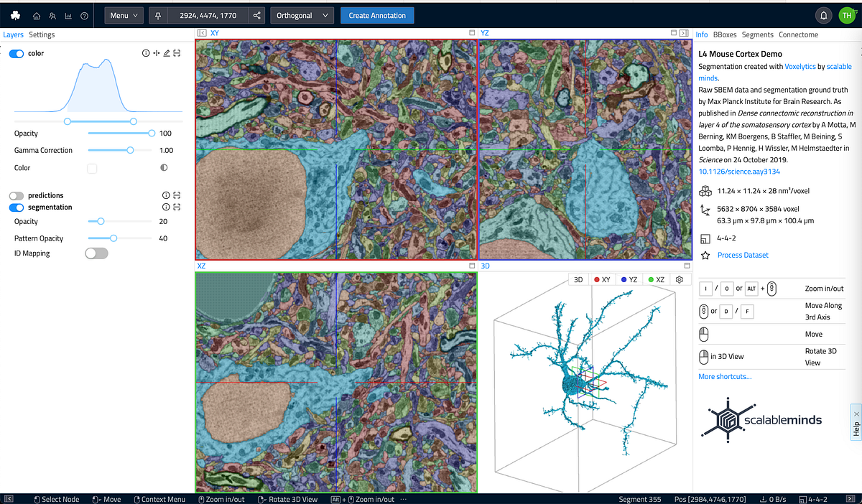Image resolution: width=862 pixels, height=504 pixels.
Task: Click the bar chart statistics icon
Action: (x=68, y=15)
